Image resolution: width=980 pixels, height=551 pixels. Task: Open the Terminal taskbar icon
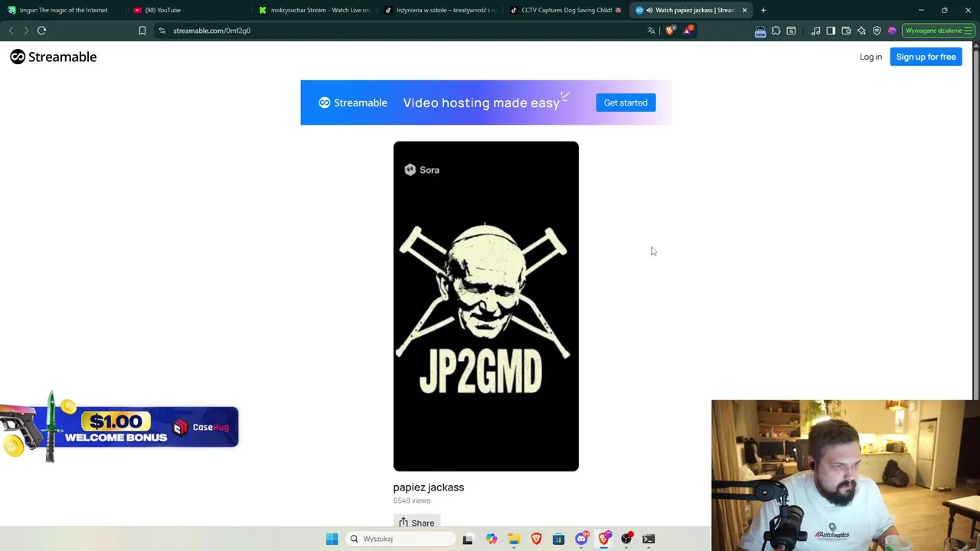tap(648, 539)
